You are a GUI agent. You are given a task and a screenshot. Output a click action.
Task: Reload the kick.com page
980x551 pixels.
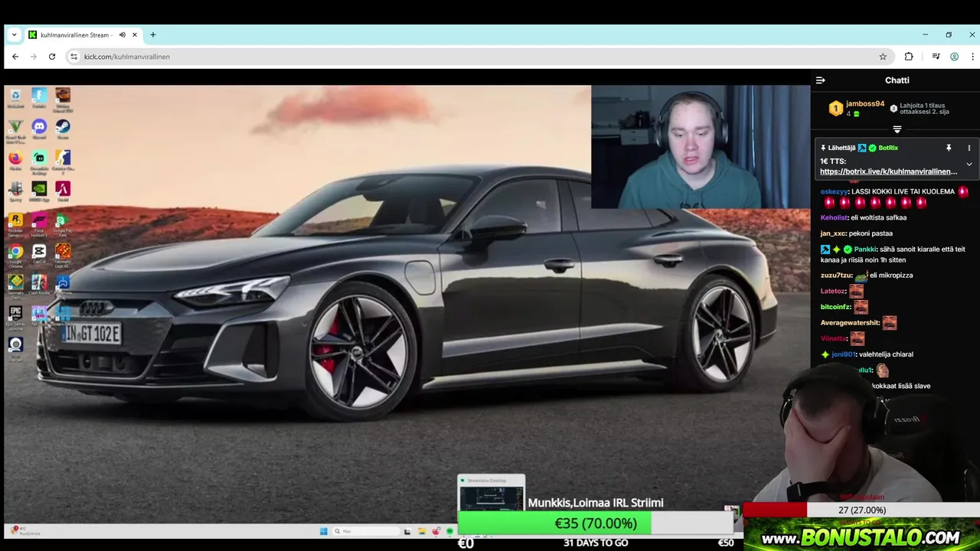[52, 57]
